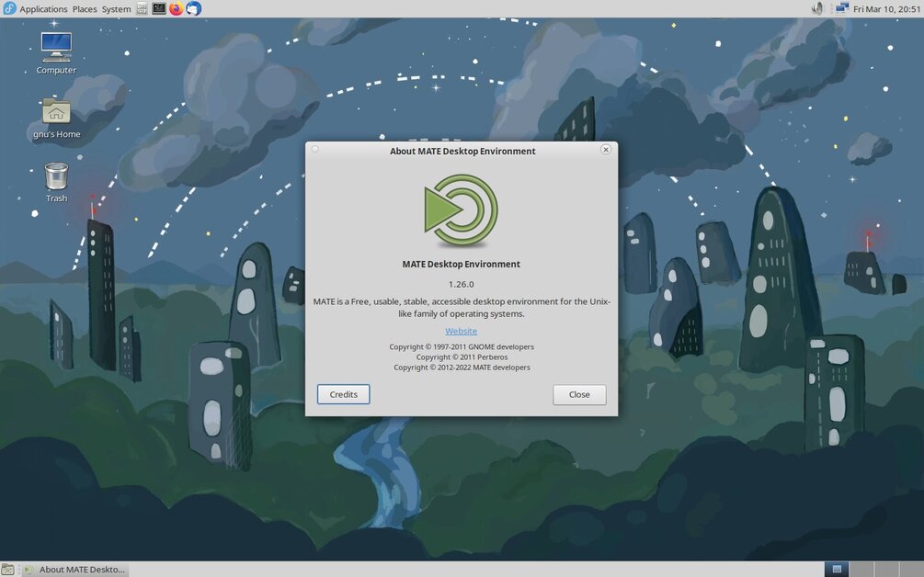
Task: Switch to the third workspace
Action: 886,570
